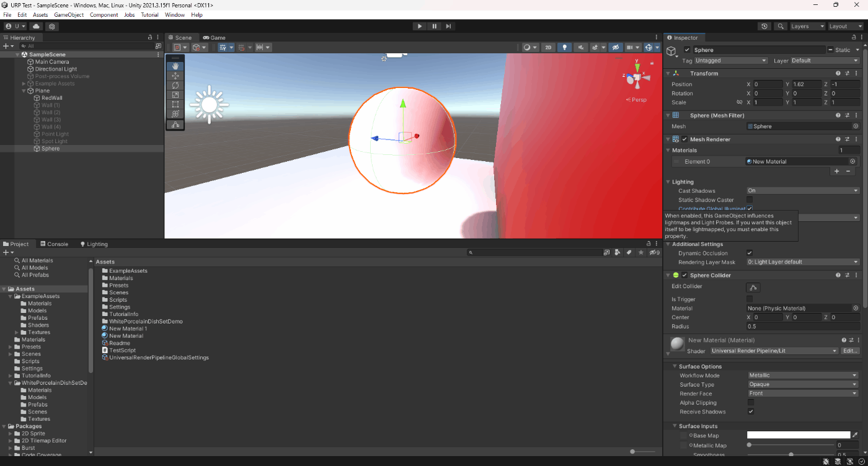Select the Rotate tool in Scene
The image size is (868, 466).
tap(175, 86)
